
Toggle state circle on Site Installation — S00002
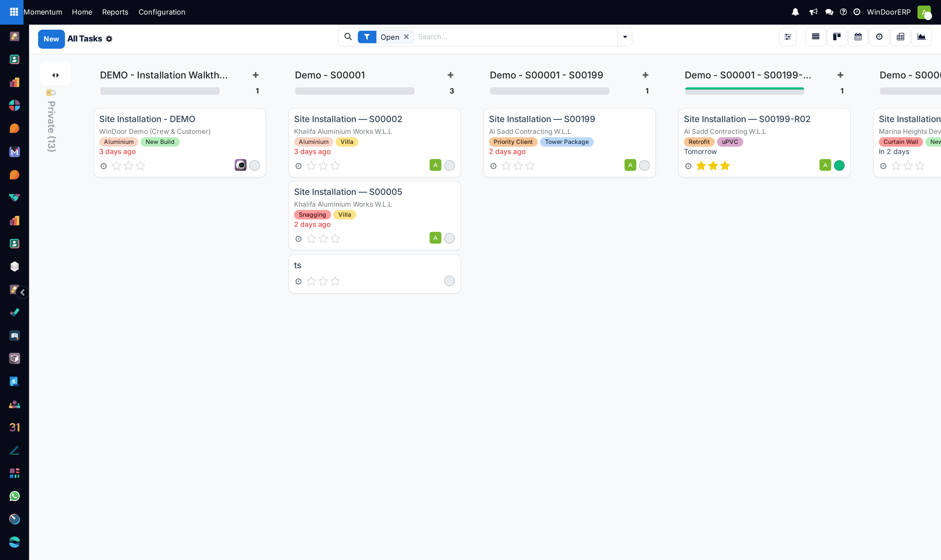click(x=449, y=165)
